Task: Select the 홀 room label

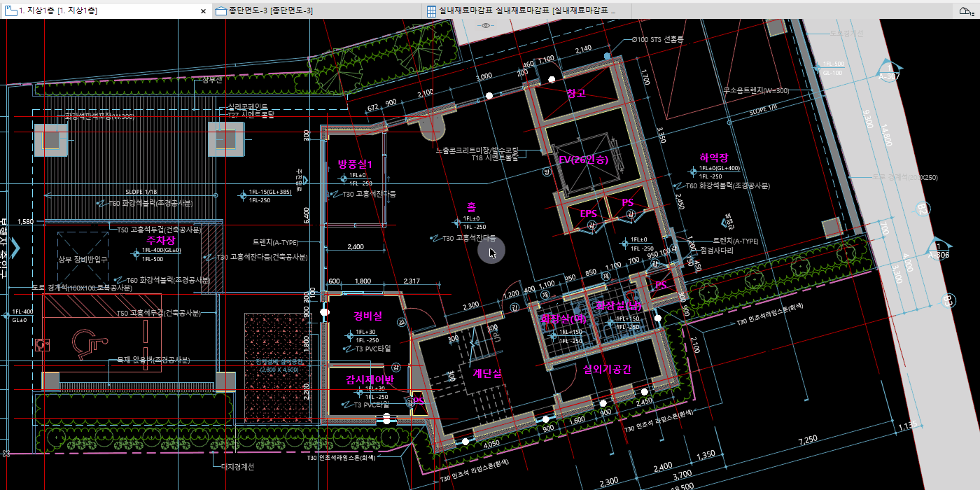Action: (471, 207)
